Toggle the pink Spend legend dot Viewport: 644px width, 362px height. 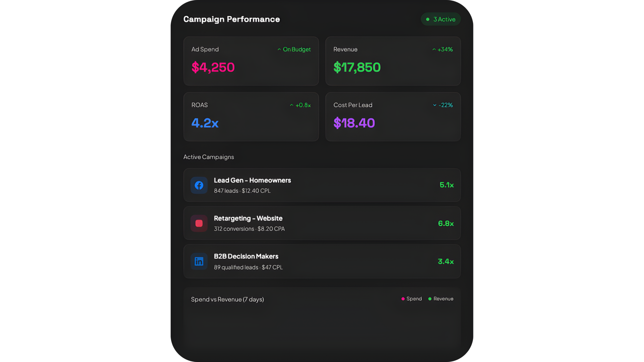(x=403, y=299)
